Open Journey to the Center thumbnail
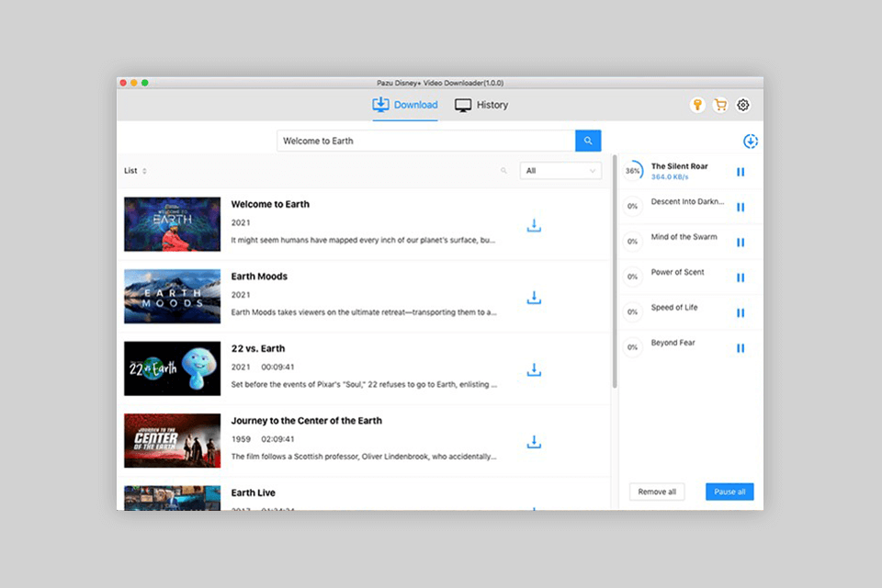The width and height of the screenshot is (882, 588). (x=172, y=441)
